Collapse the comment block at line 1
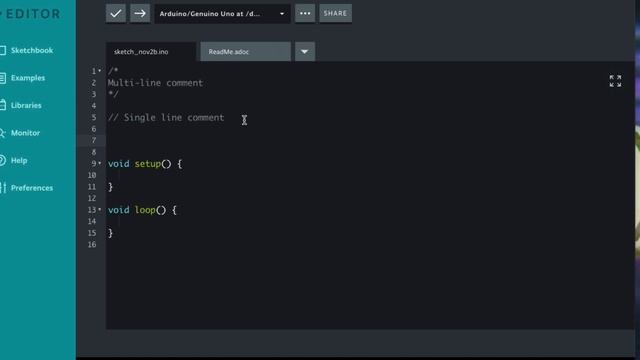This screenshot has width=640, height=360. click(100, 71)
